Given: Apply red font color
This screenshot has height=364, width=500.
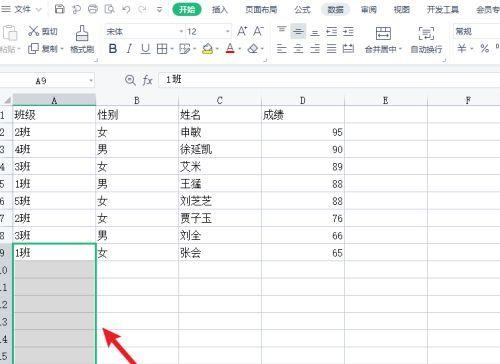Looking at the screenshot, I should pos(230,49).
